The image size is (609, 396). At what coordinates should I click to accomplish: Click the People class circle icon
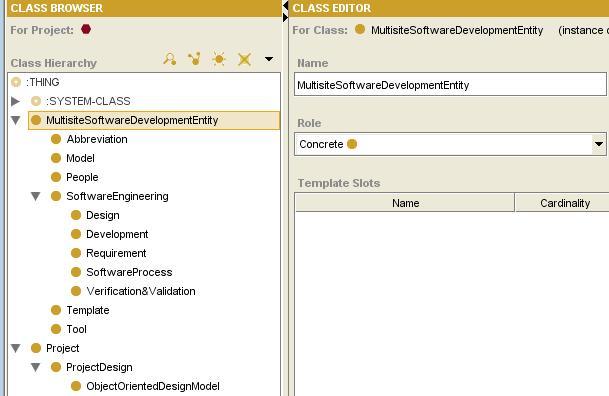56,177
